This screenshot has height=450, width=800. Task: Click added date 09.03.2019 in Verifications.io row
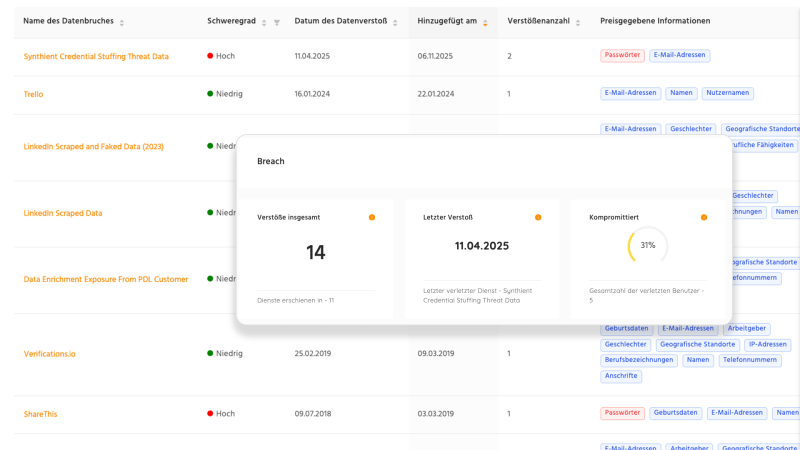[x=436, y=354]
